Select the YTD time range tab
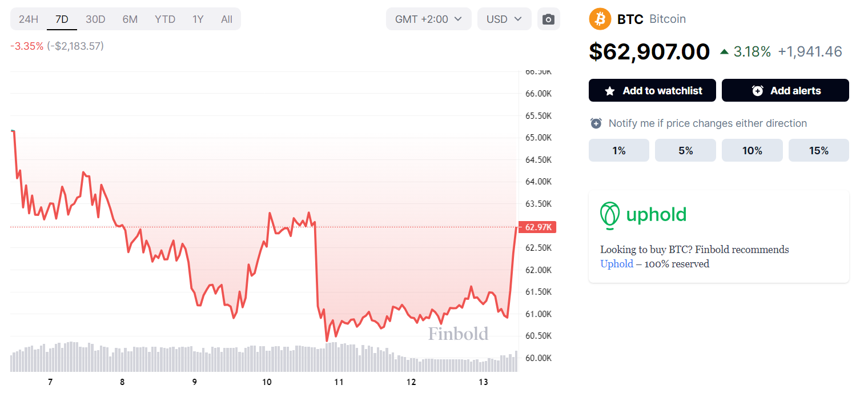Image resolution: width=868 pixels, height=401 pixels. pyautogui.click(x=165, y=19)
